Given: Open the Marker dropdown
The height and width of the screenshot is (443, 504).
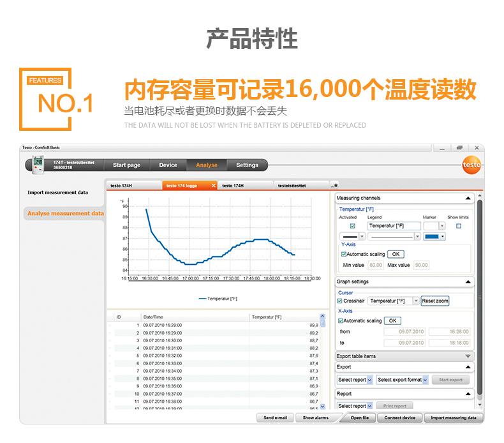Looking at the screenshot, I should click(434, 226).
